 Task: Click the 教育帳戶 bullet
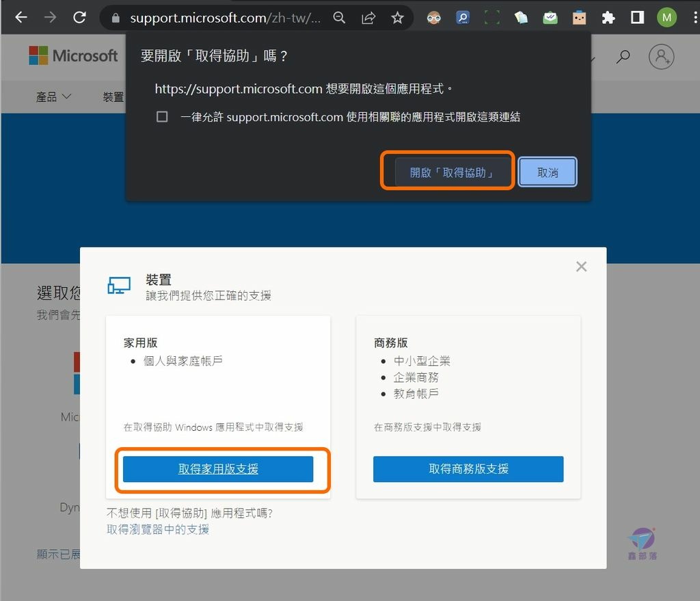tap(416, 393)
